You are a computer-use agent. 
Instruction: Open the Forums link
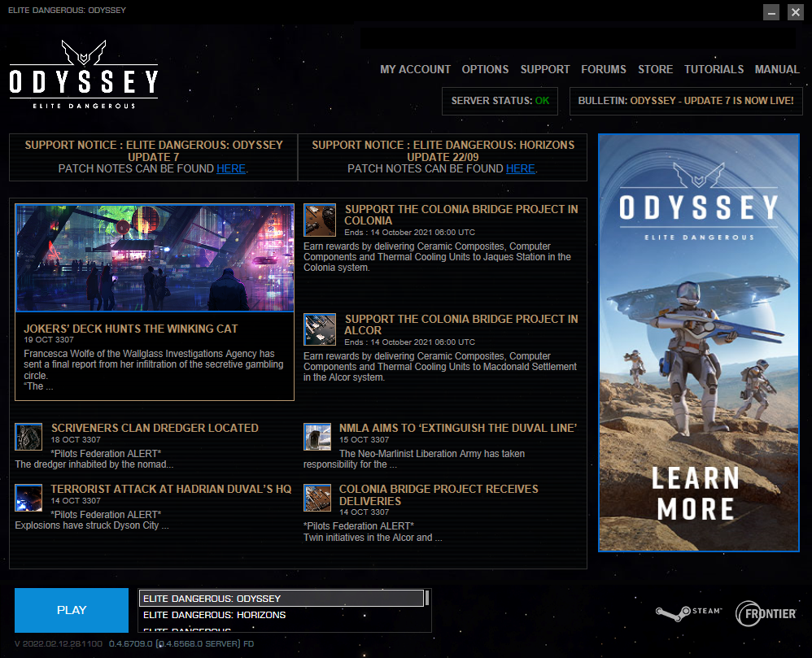click(x=603, y=69)
